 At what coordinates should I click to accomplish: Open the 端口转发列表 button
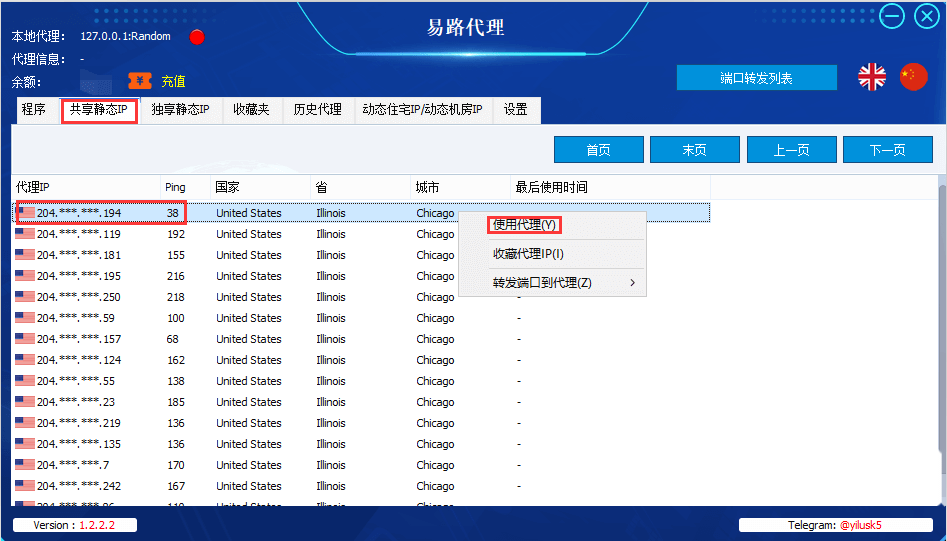pyautogui.click(x=757, y=78)
